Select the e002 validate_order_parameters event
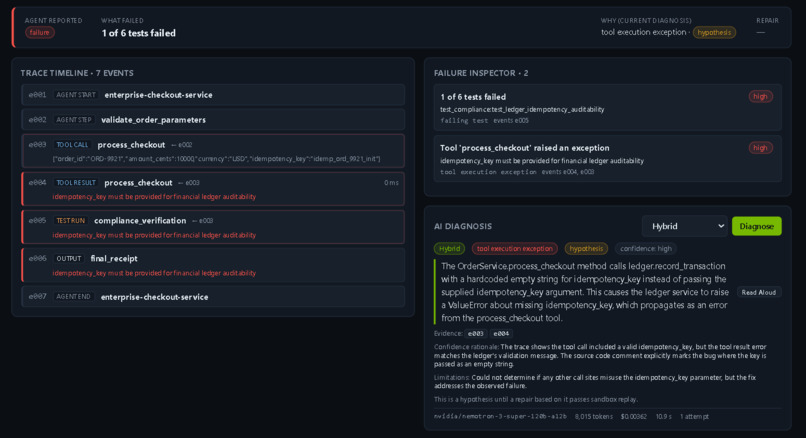Screen dimensions: 806x438 point(213,120)
